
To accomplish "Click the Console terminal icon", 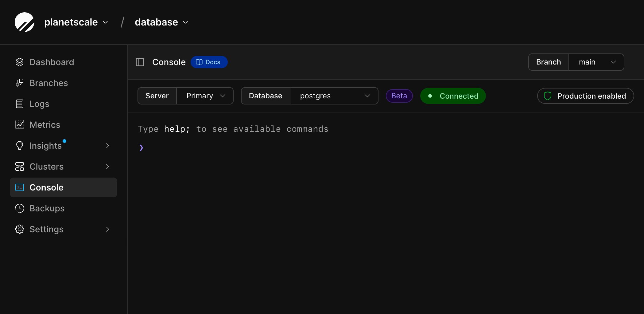I will 20,187.
